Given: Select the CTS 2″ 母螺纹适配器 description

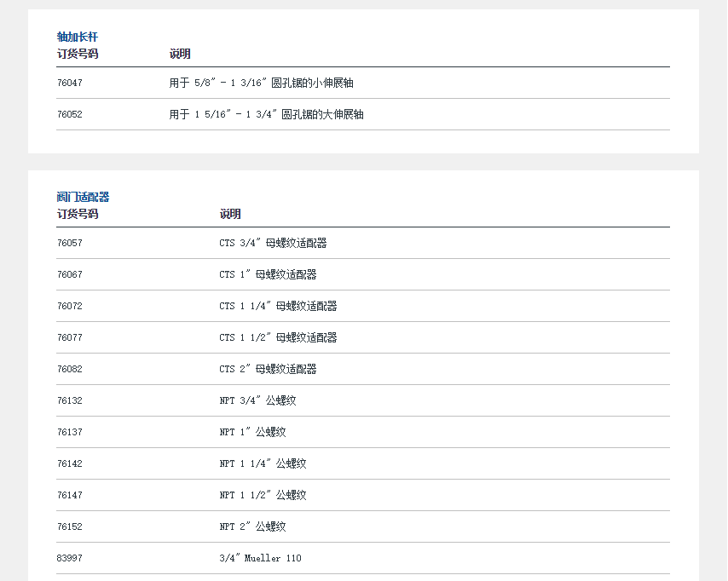Looking at the screenshot, I should [x=268, y=370].
